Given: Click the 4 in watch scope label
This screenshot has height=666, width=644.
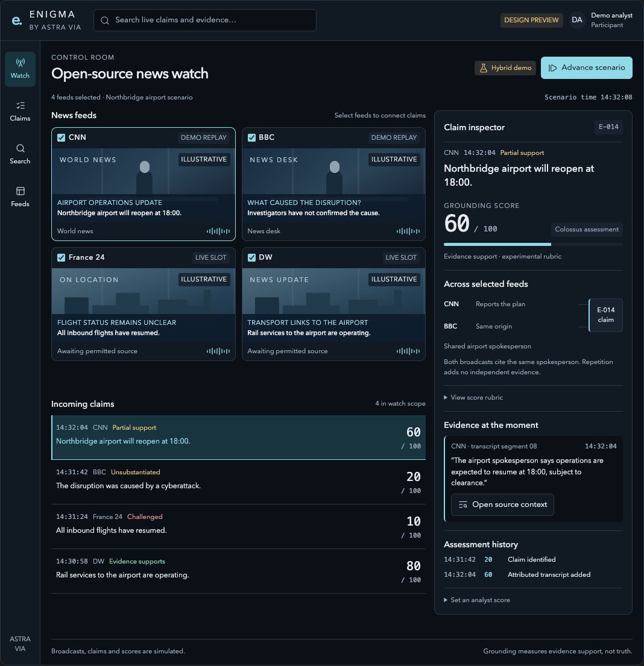Looking at the screenshot, I should (x=400, y=403).
